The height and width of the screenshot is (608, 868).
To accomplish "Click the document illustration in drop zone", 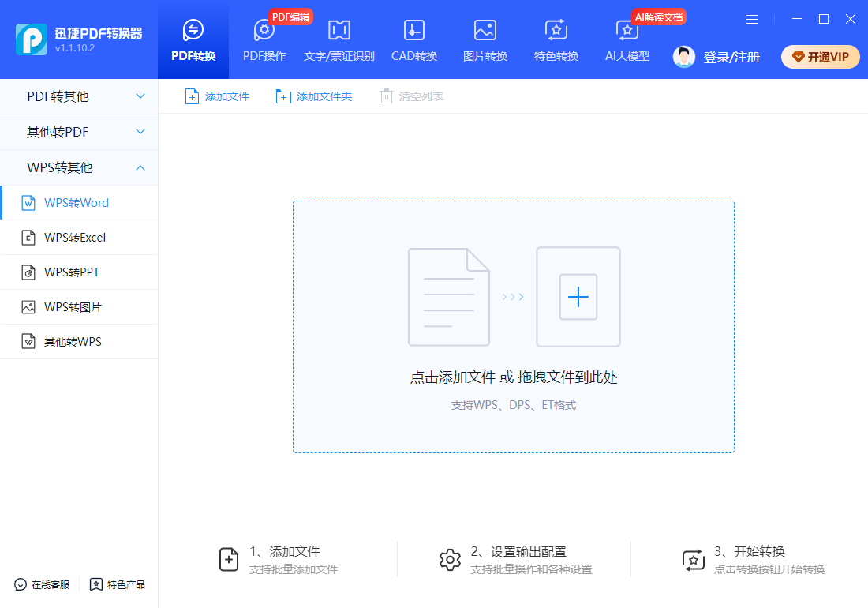I will [x=449, y=297].
